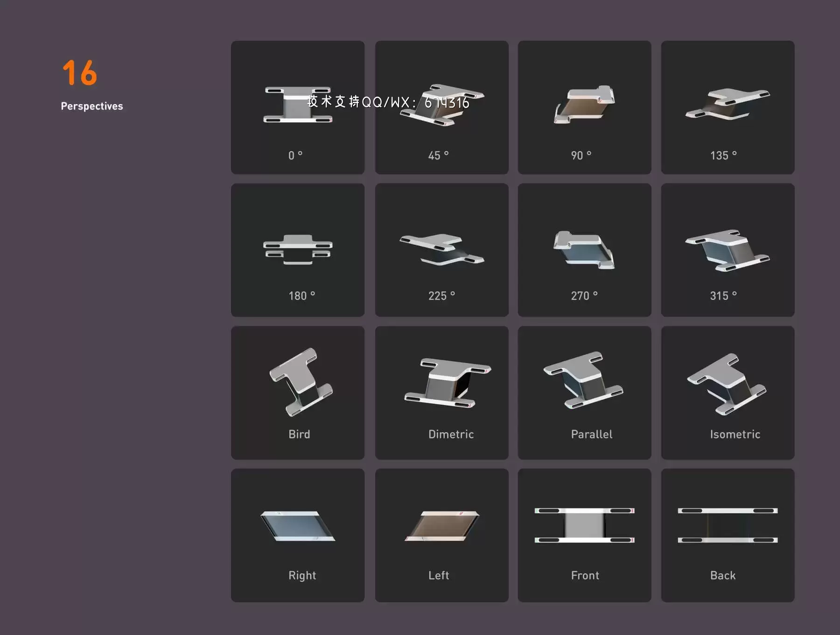Select the 270° perspective object render
Viewport: 840px width, 635px height.
pos(584,249)
